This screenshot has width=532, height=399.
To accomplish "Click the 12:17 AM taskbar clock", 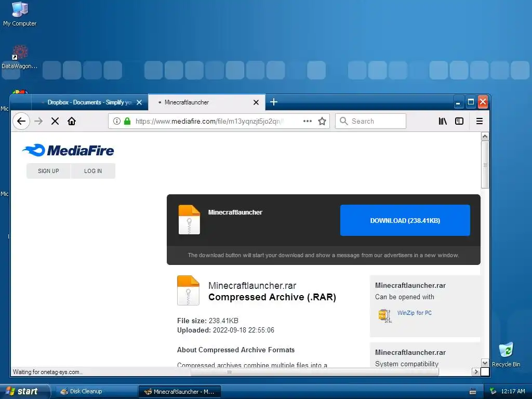I will click(513, 391).
